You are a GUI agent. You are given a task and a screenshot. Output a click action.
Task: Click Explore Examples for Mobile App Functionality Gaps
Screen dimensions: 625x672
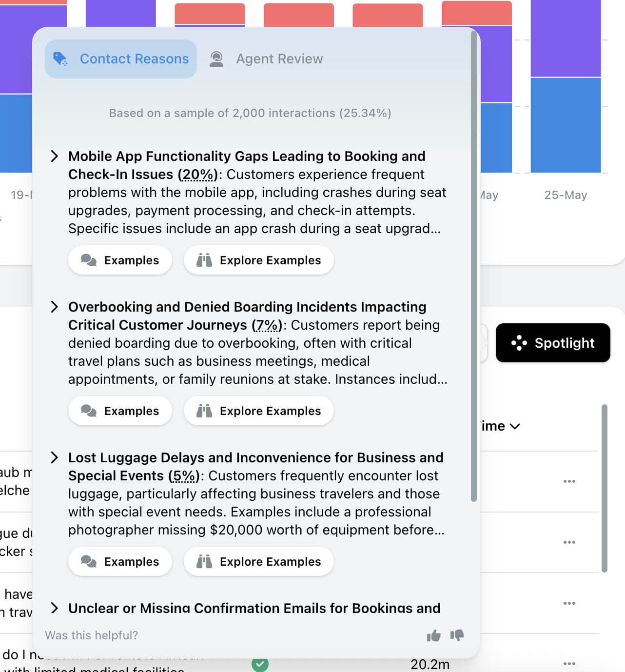pyautogui.click(x=259, y=260)
